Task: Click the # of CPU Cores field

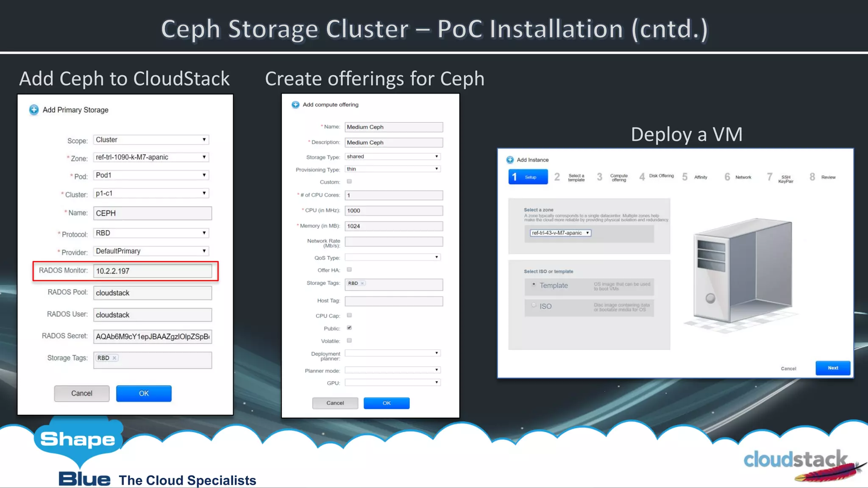Action: [x=394, y=195]
